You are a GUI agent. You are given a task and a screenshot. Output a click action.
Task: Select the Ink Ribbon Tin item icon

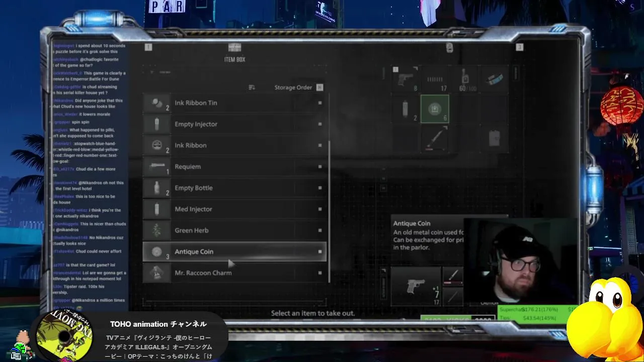[x=157, y=103]
